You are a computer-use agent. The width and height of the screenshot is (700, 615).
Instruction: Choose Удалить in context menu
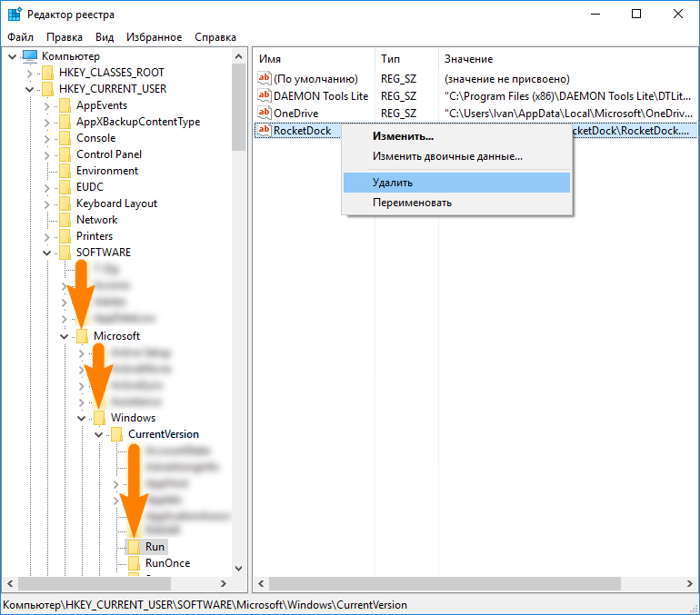point(456,183)
